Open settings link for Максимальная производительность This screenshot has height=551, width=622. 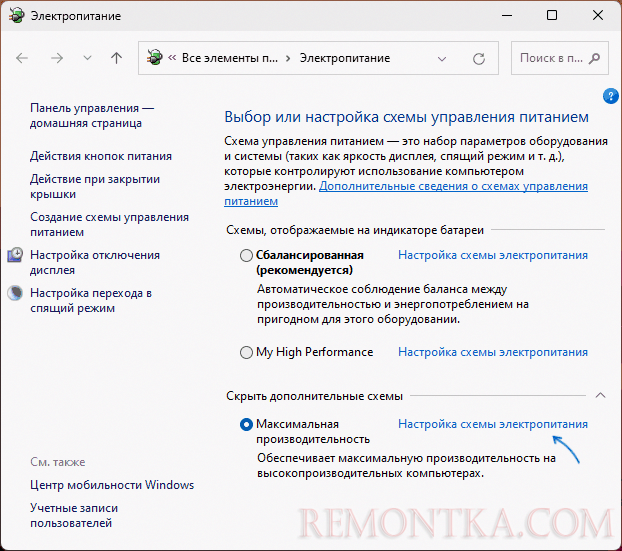click(x=493, y=424)
